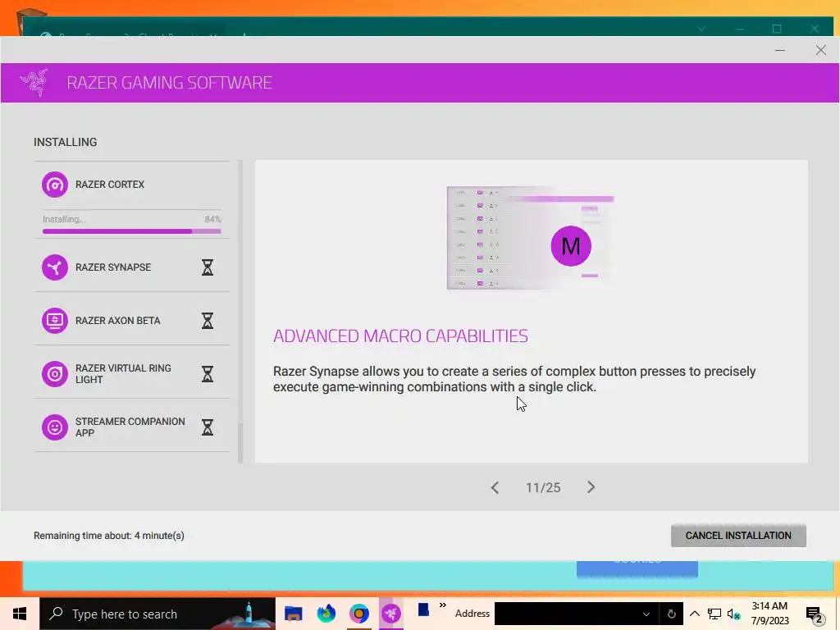840x630 pixels.
Task: Click the 84% progress value
Action: pyautogui.click(x=212, y=219)
